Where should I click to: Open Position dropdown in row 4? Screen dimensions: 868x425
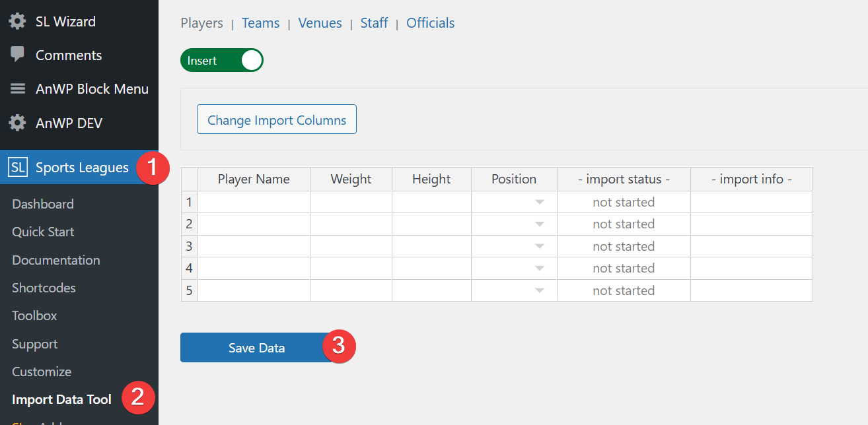(540, 269)
